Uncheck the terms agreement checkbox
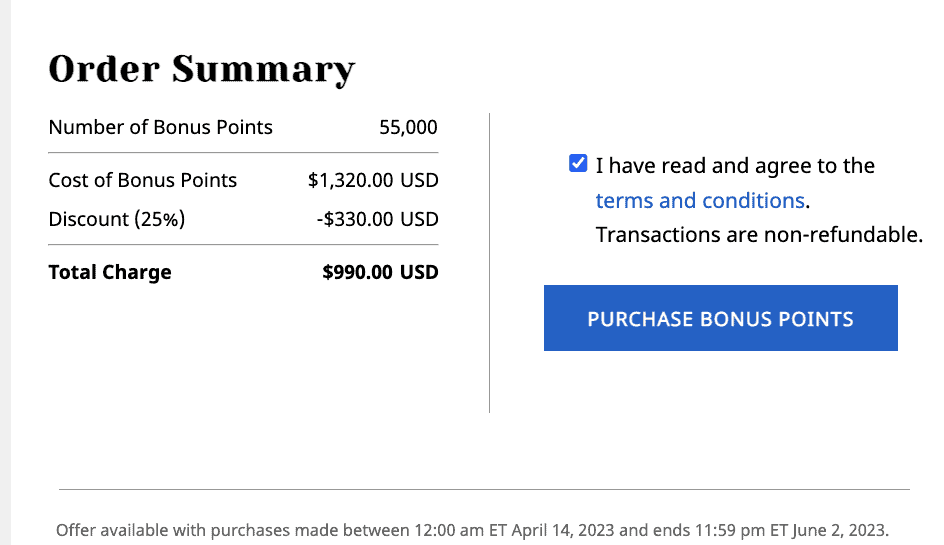This screenshot has height=545, width=944. [x=578, y=164]
